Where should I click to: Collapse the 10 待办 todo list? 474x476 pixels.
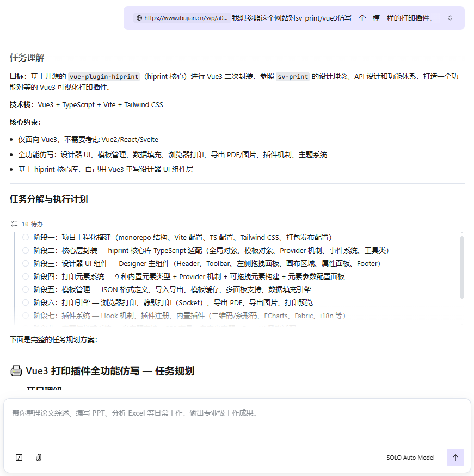click(x=32, y=224)
